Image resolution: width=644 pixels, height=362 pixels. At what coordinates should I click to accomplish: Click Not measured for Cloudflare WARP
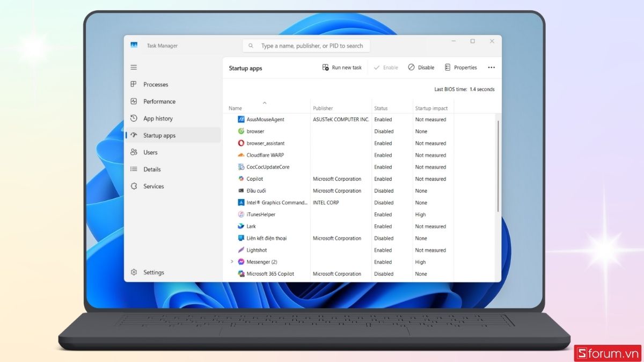(x=430, y=155)
